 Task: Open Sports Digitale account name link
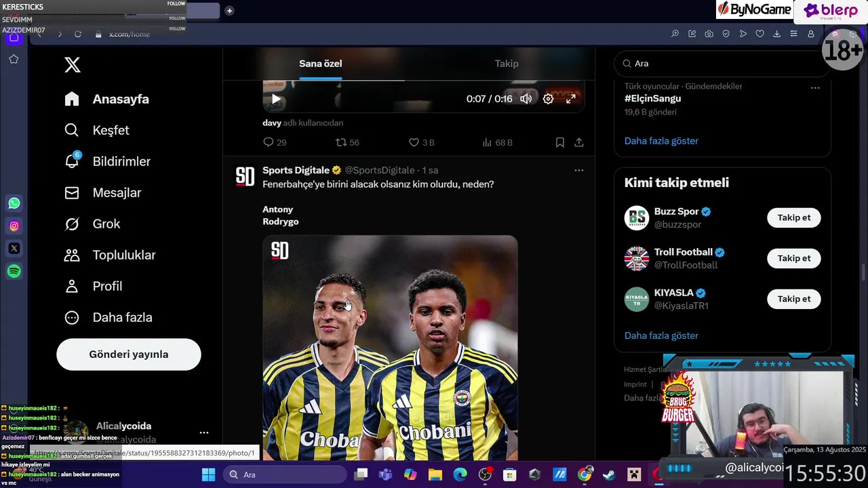click(296, 170)
